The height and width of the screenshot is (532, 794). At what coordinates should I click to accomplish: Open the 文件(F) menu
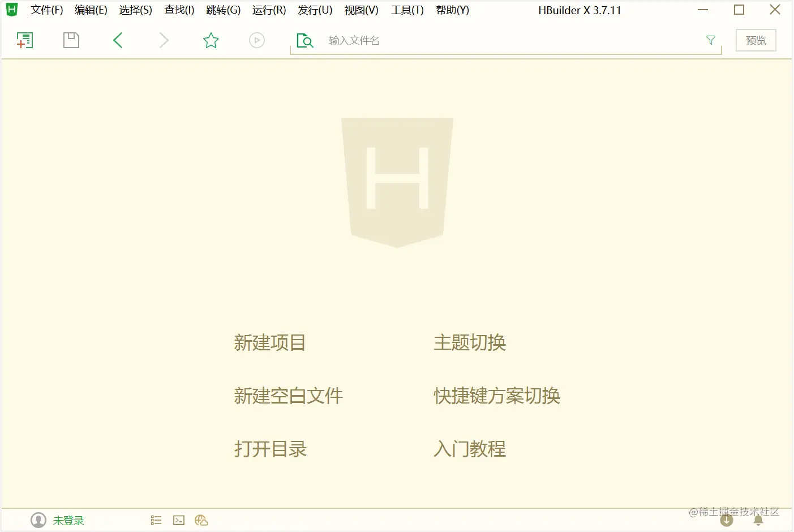click(47, 10)
